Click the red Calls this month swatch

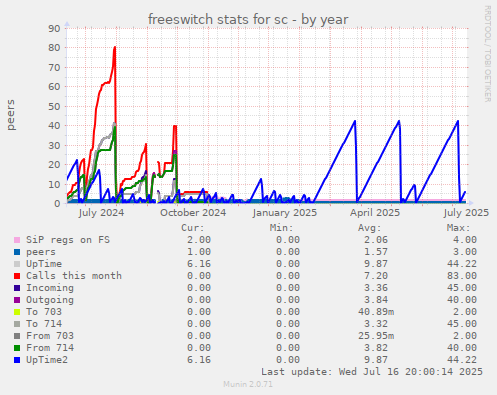tap(17, 276)
